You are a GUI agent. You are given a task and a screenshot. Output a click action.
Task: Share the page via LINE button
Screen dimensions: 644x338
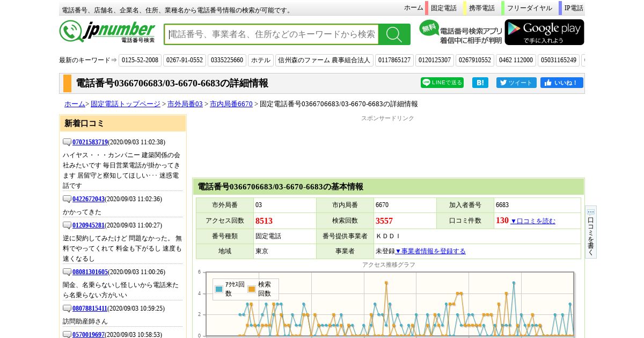[442, 83]
